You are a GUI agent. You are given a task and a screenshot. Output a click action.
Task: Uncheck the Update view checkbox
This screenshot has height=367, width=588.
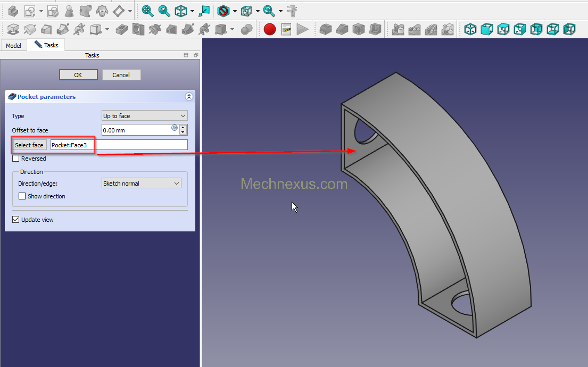click(16, 220)
